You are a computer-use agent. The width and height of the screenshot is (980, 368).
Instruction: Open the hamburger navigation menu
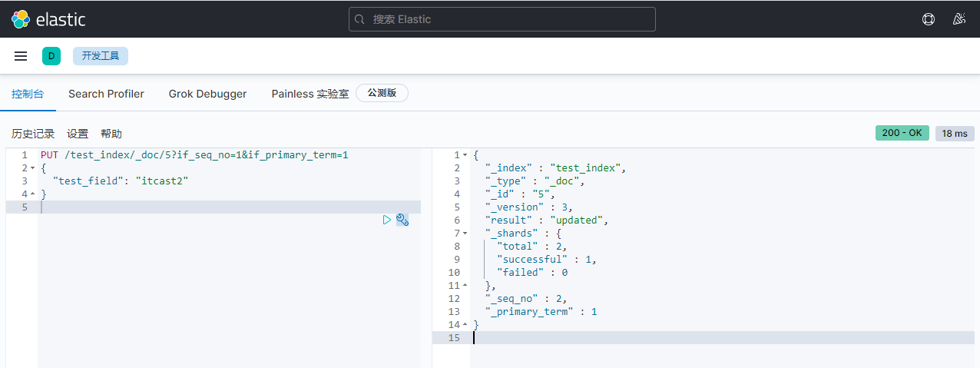coord(21,56)
